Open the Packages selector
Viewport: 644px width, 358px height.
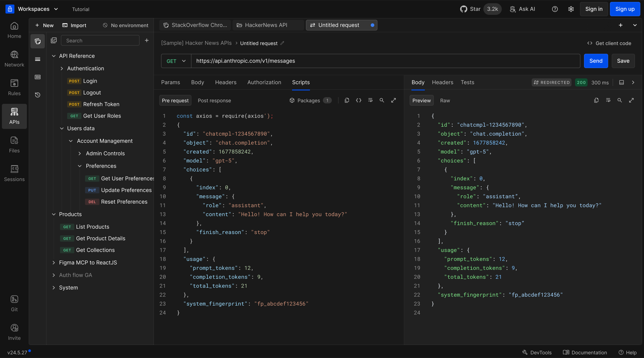310,100
